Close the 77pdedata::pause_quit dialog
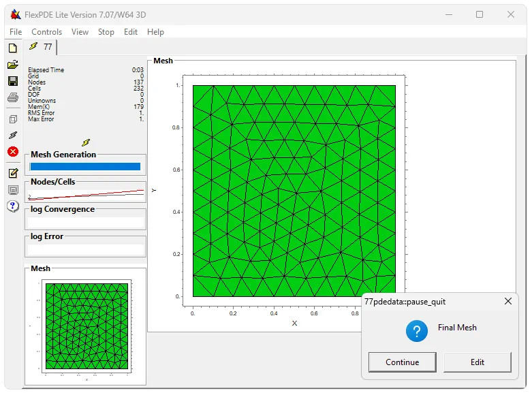The width and height of the screenshot is (532, 393). [508, 301]
